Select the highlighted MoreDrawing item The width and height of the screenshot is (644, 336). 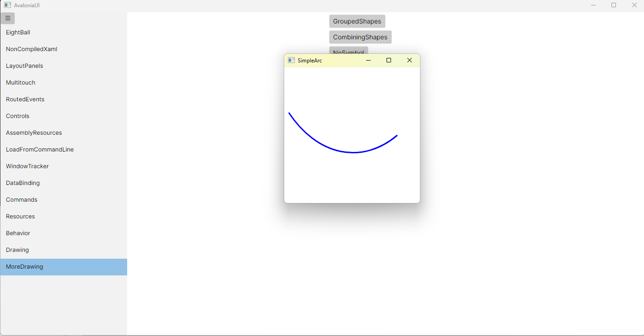point(64,267)
